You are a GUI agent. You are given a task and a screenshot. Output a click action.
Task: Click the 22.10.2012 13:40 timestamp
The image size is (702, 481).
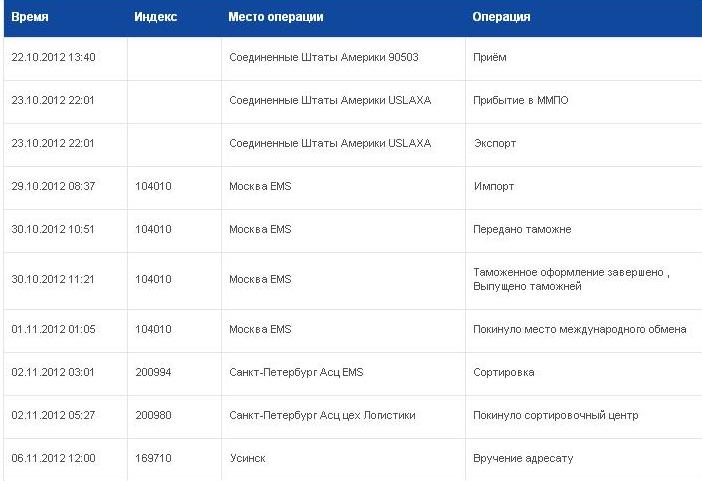[x=53, y=58]
